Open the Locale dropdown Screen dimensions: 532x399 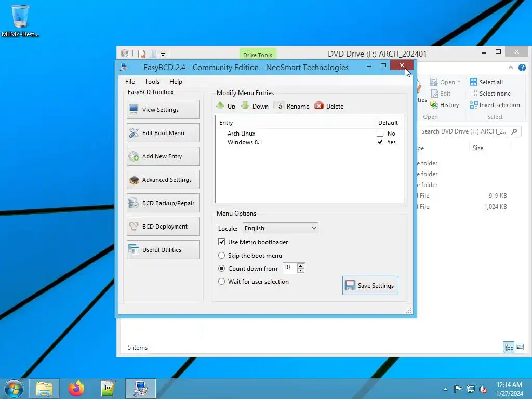pos(280,228)
